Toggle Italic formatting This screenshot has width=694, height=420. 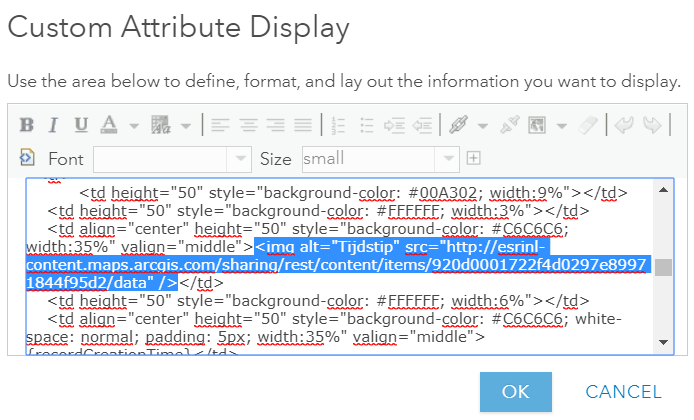pyautogui.click(x=53, y=125)
